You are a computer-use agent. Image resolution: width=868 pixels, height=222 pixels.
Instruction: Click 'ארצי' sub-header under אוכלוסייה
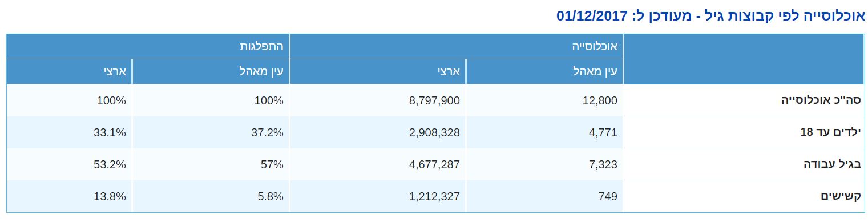378,72
